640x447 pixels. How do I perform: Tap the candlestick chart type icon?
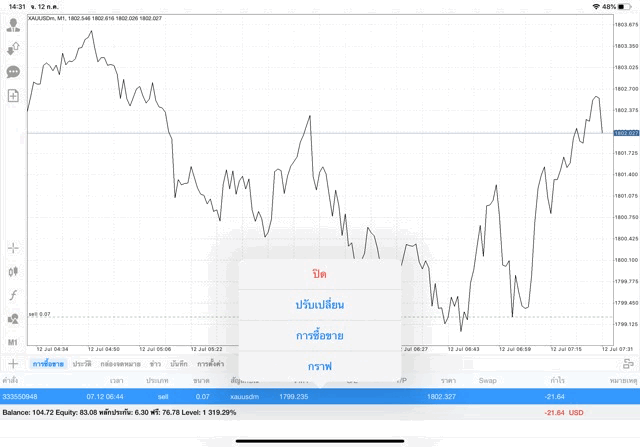[x=14, y=271]
